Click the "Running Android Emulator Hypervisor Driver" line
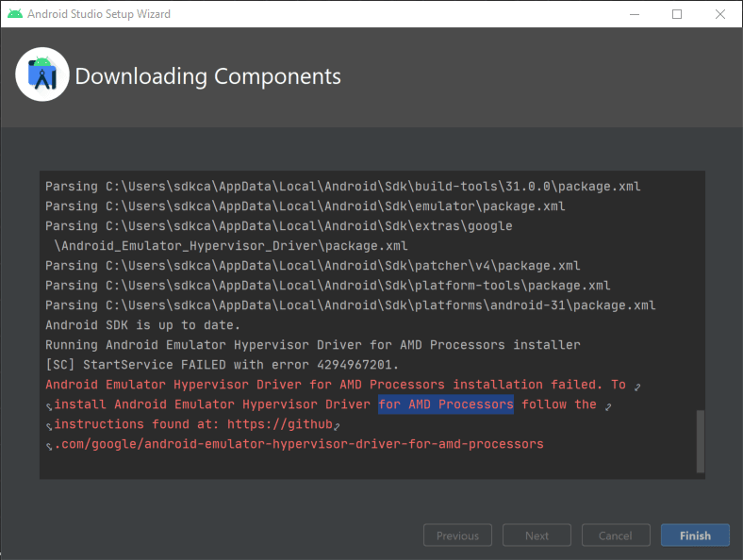Image resolution: width=743 pixels, height=560 pixels. 313,345
